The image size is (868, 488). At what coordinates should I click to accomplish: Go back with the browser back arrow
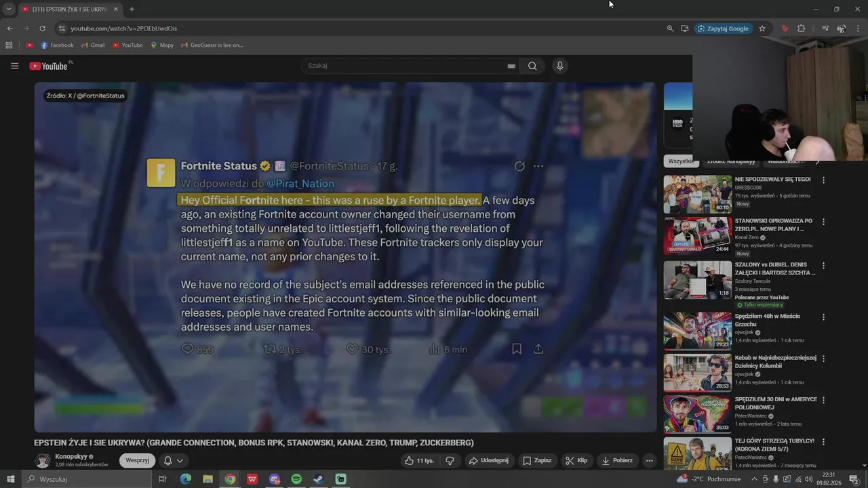9,28
